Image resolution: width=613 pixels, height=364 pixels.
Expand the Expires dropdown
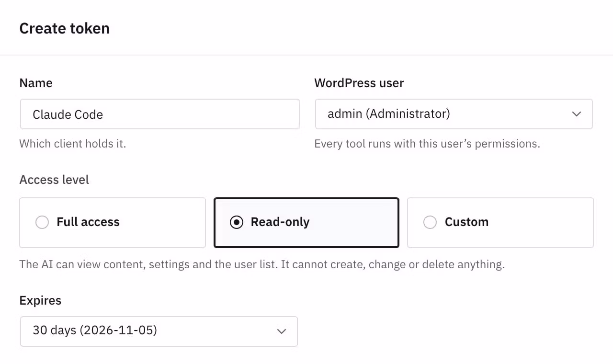(x=159, y=331)
